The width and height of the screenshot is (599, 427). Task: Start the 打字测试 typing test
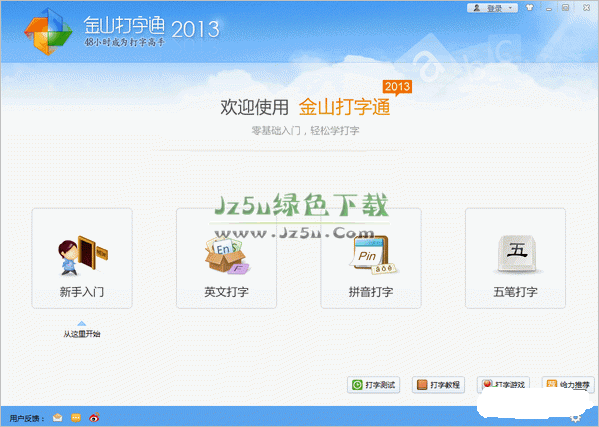[x=374, y=385]
